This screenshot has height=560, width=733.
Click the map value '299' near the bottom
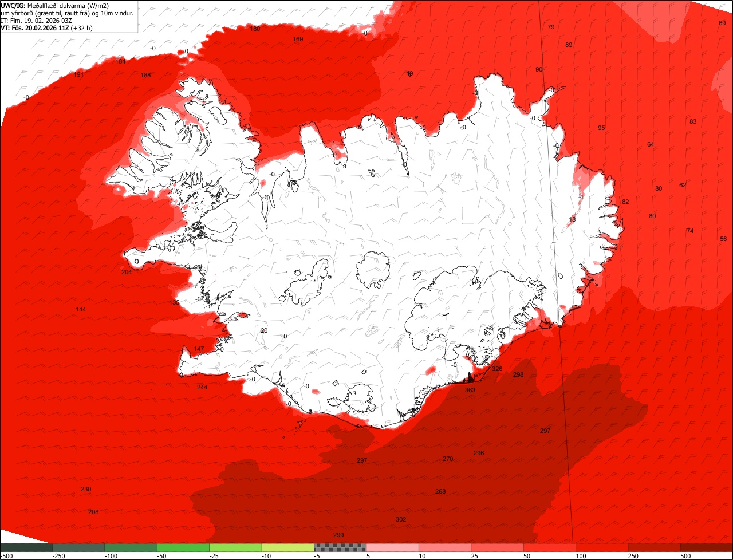[x=338, y=535]
